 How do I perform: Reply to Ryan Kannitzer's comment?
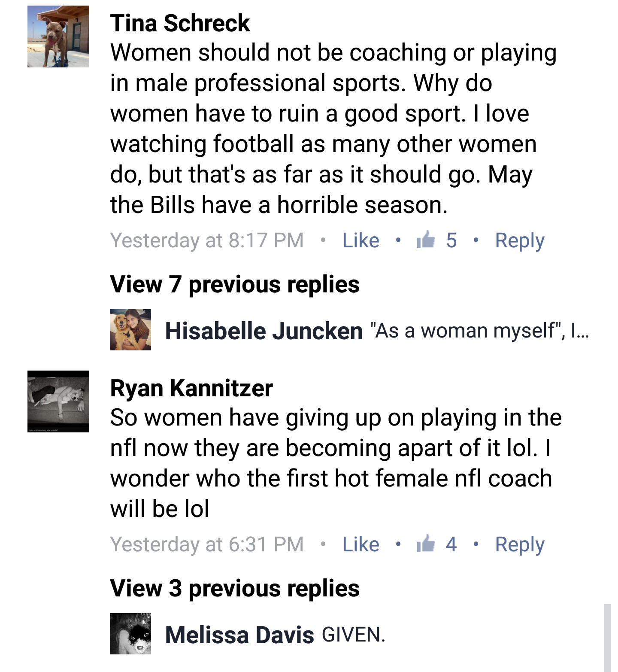point(519,544)
